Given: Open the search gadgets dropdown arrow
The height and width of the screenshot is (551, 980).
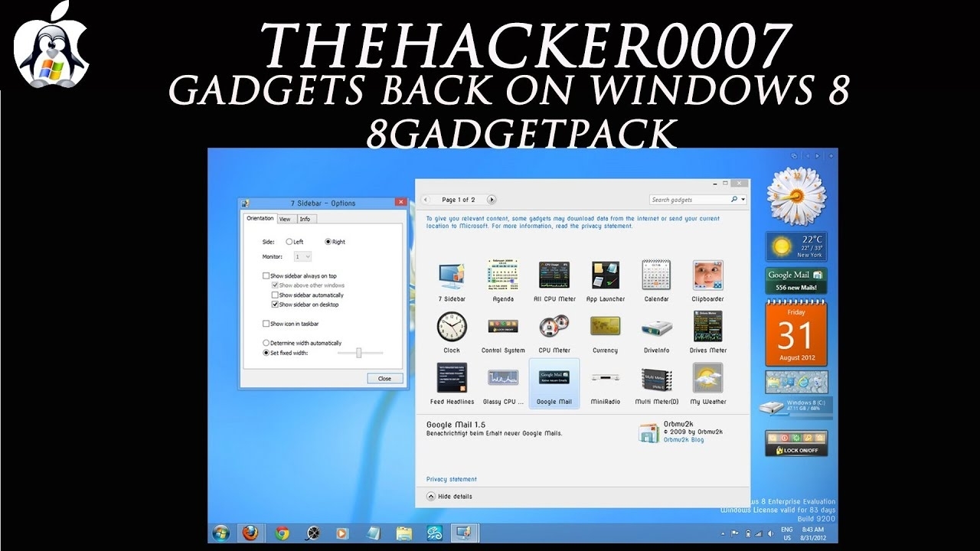Looking at the screenshot, I should point(743,200).
